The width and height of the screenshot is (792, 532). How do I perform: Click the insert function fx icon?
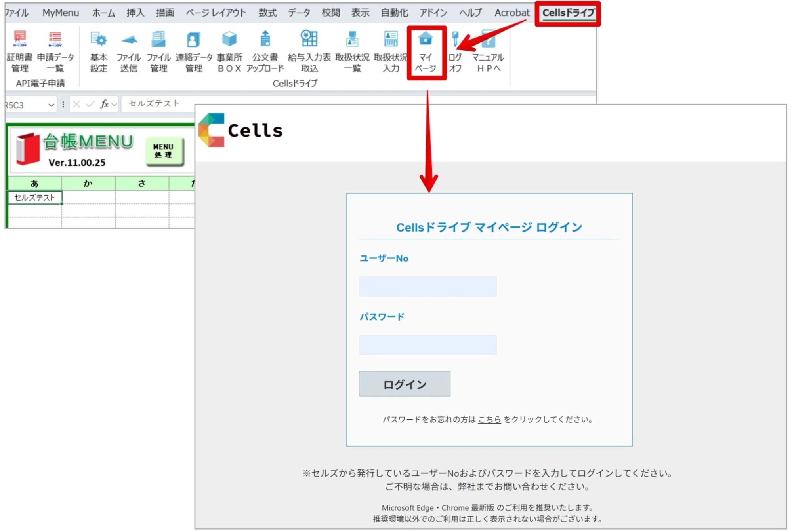pos(104,104)
